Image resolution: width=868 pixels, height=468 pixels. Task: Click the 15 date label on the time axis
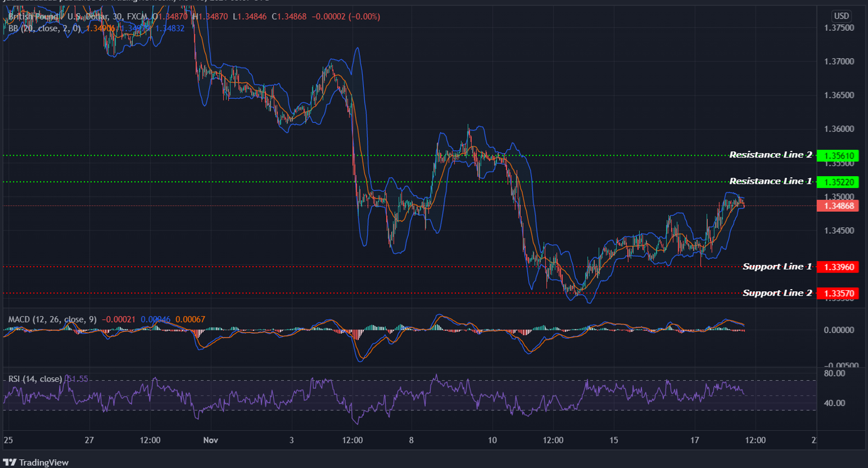[613, 440]
